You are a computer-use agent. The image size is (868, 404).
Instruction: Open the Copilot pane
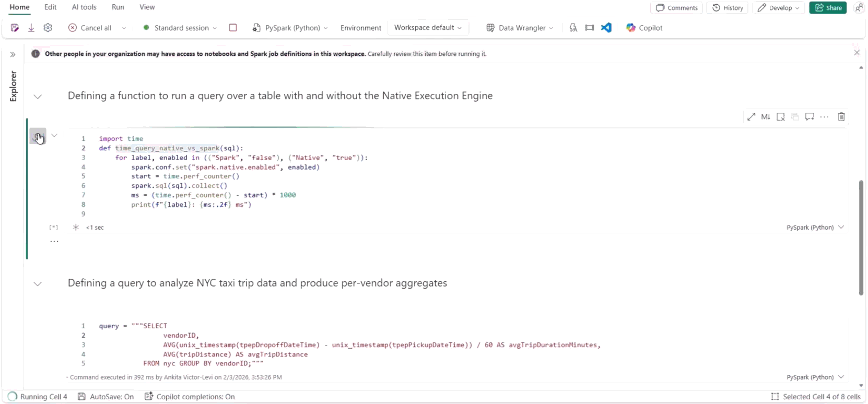[x=644, y=28]
